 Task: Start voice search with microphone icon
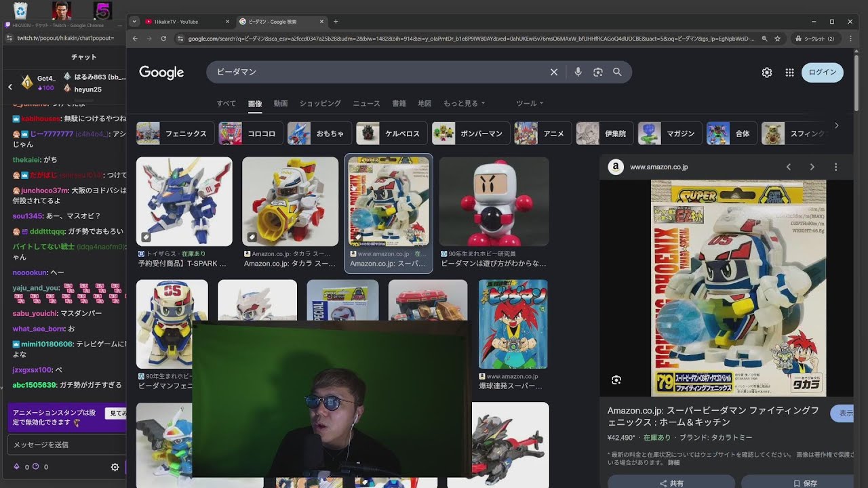[x=578, y=72]
